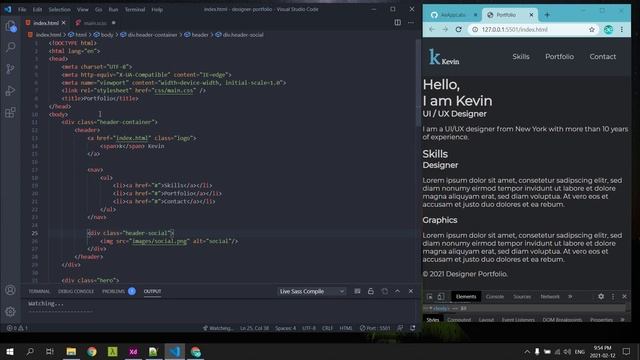Switch to the Debug Console tab

click(76, 291)
